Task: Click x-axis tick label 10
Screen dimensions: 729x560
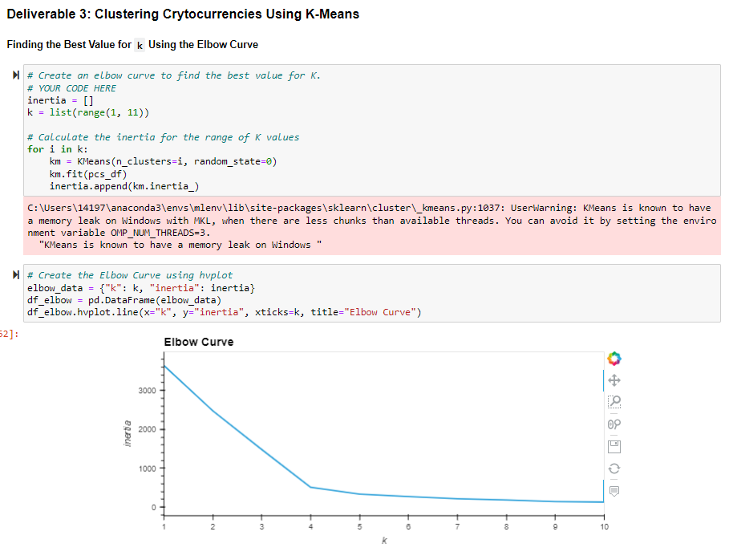Action: pyautogui.click(x=604, y=526)
